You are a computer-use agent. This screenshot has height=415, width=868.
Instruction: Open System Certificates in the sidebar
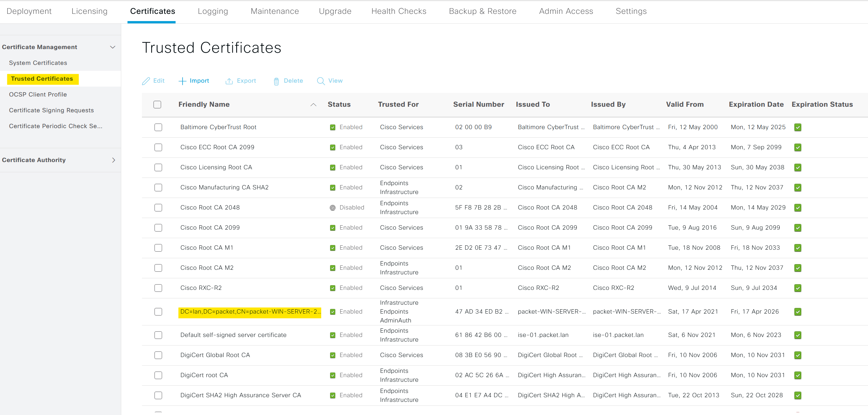(38, 63)
